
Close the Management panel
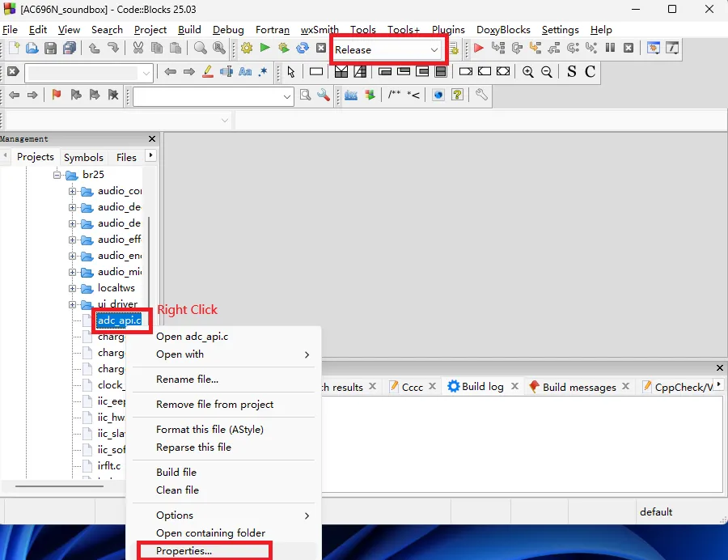click(x=152, y=139)
